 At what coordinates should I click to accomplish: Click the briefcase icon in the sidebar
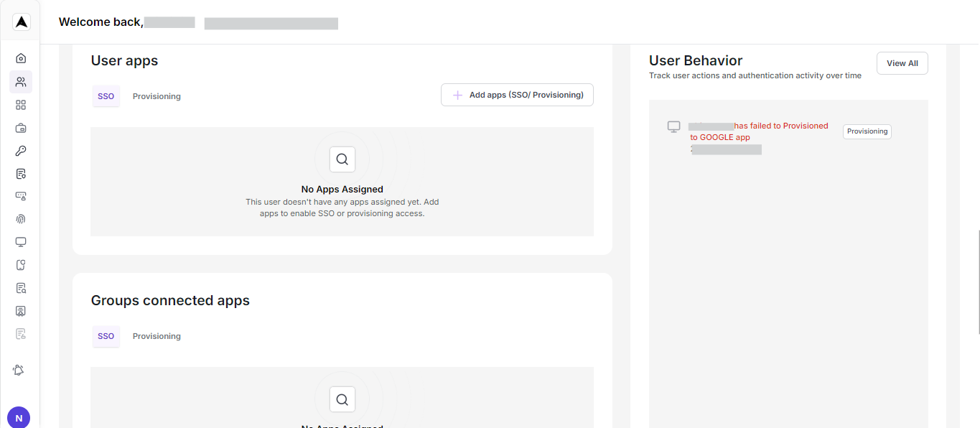(x=20, y=127)
